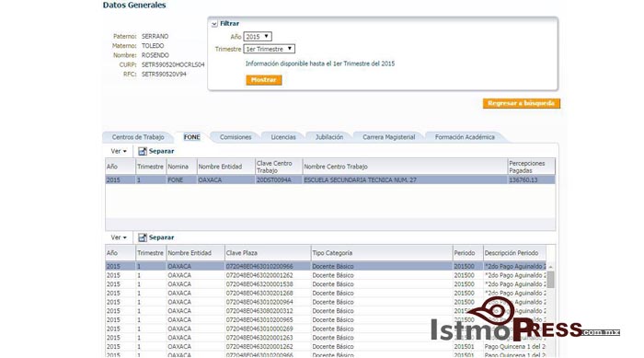Open the Ver menu above the Clave Plaza table
This screenshot has width=644, height=358.
click(x=119, y=237)
